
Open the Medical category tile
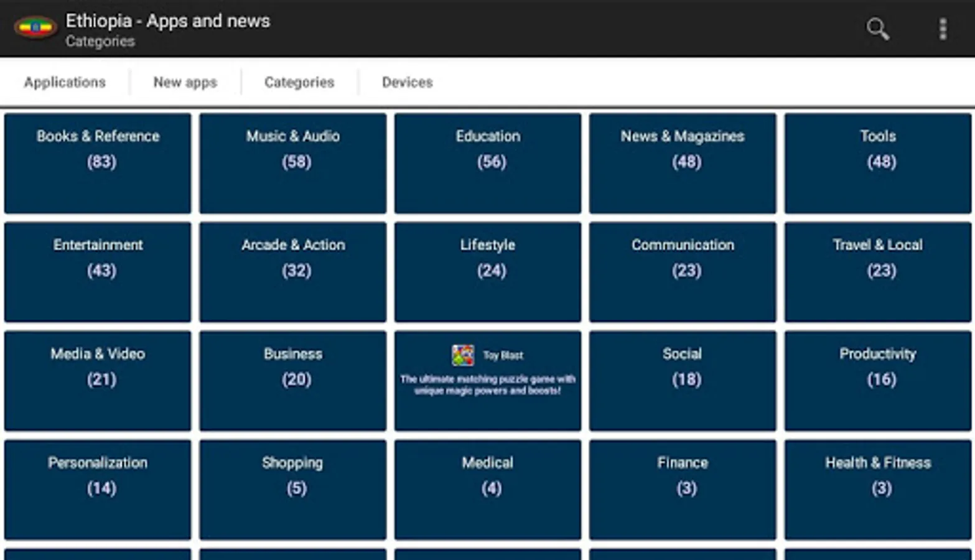(488, 490)
